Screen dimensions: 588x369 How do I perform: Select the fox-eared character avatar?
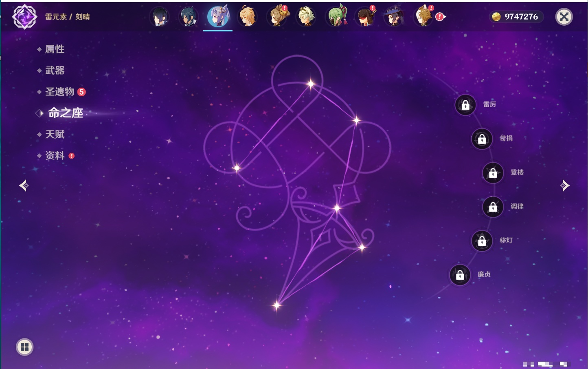pos(423,17)
